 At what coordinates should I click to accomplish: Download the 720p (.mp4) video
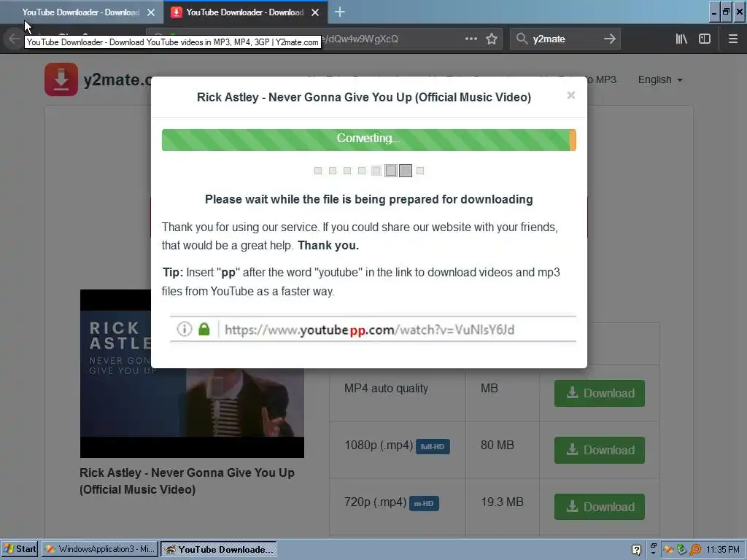[600, 507]
